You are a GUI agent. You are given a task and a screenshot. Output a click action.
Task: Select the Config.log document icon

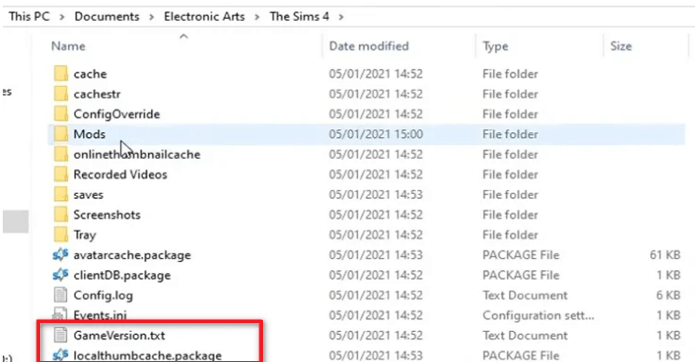60,295
